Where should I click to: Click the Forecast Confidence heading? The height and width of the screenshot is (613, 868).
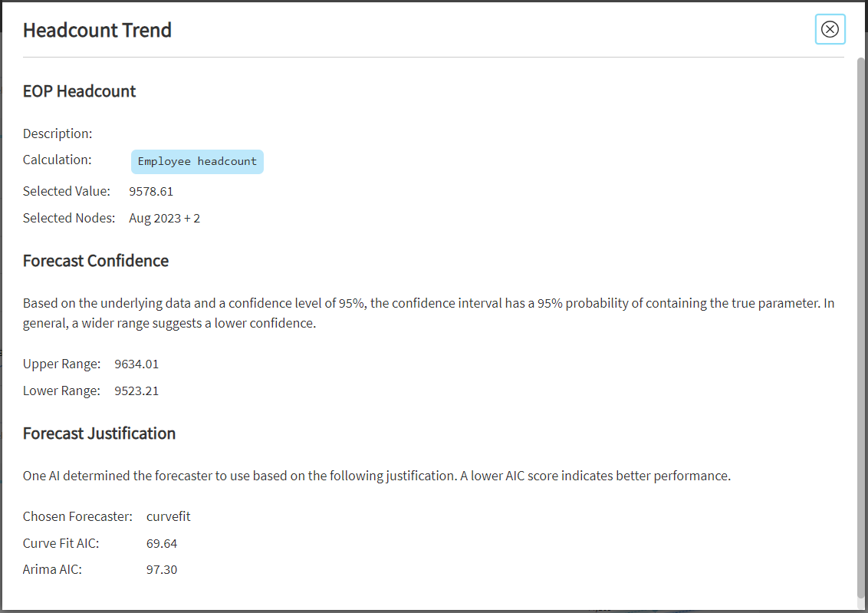click(96, 261)
